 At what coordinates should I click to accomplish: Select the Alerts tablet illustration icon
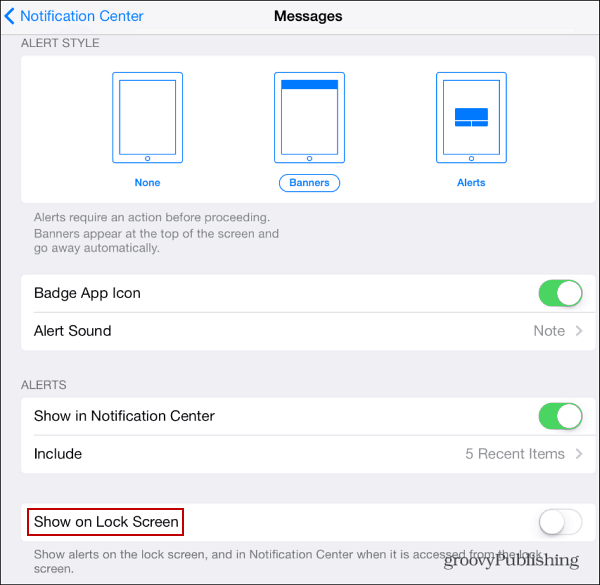click(x=471, y=117)
